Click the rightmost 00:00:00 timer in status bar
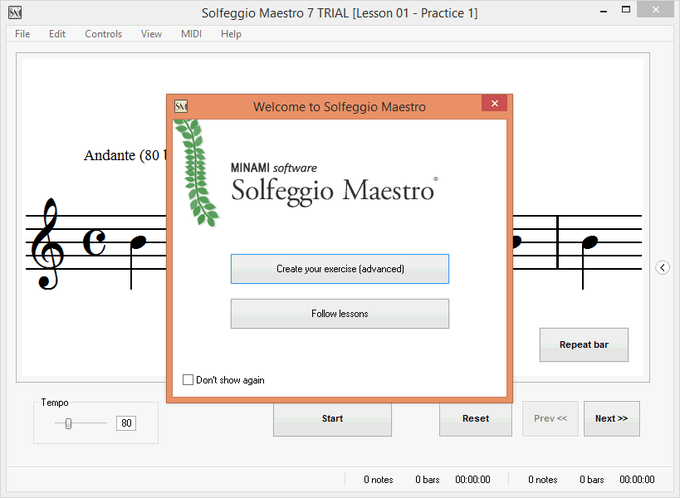The image size is (680, 498). click(637, 479)
